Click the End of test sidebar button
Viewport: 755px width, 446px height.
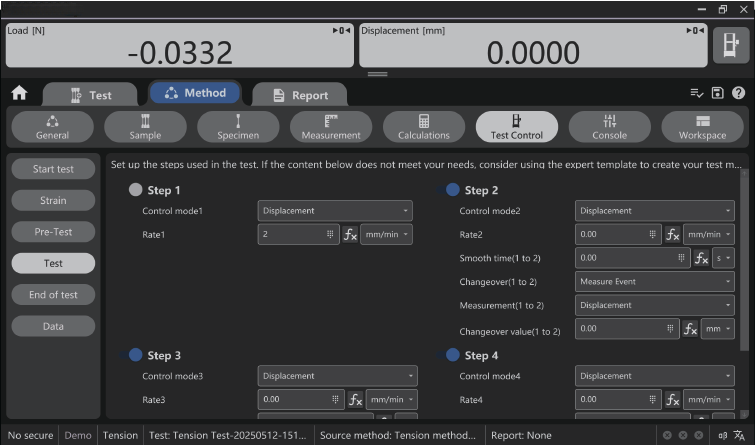pyautogui.click(x=53, y=295)
